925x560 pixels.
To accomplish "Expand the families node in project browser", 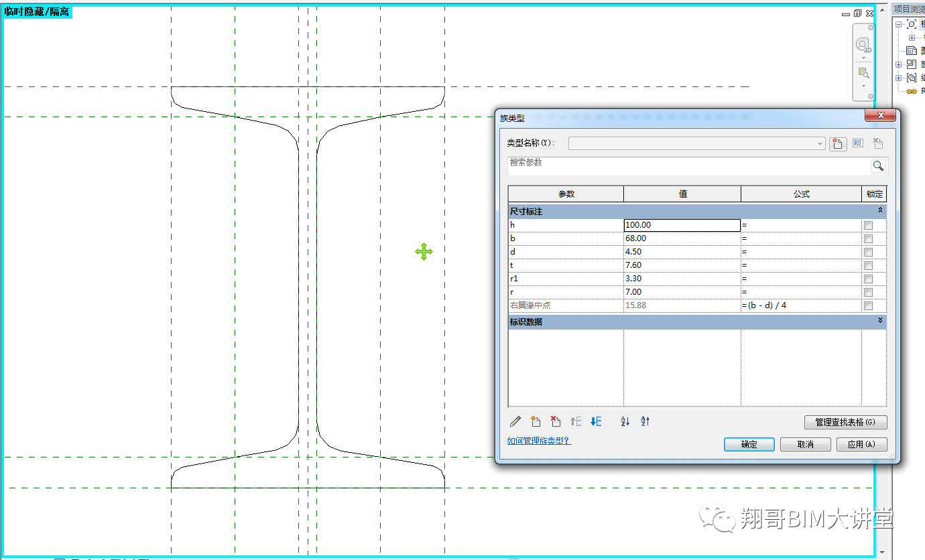I will tap(898, 64).
